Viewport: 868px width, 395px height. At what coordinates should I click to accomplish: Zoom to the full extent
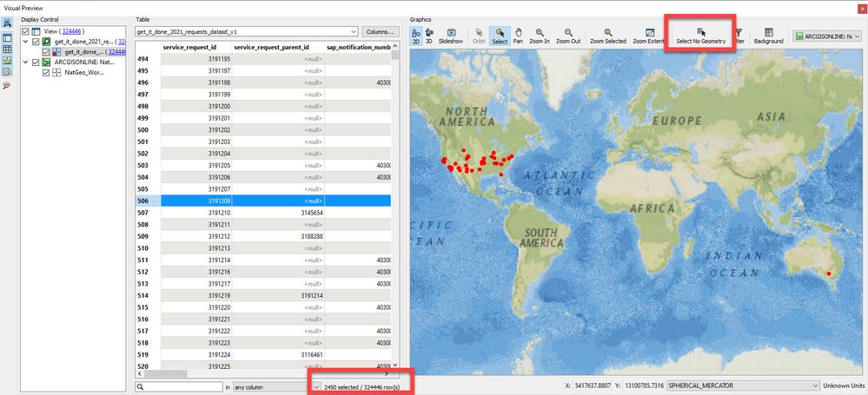649,36
